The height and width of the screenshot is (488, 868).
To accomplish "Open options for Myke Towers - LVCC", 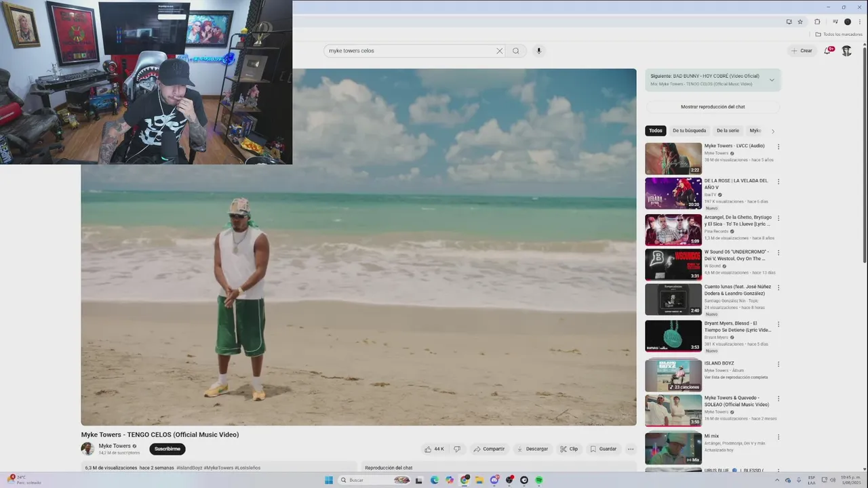I will pyautogui.click(x=778, y=146).
